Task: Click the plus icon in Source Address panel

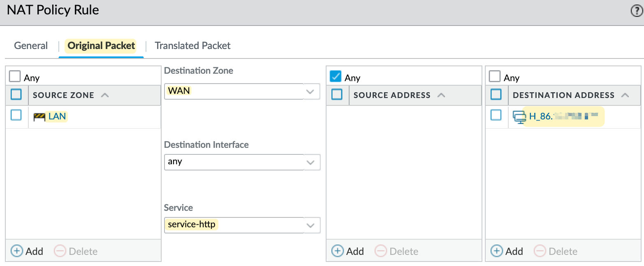Action: tap(337, 251)
